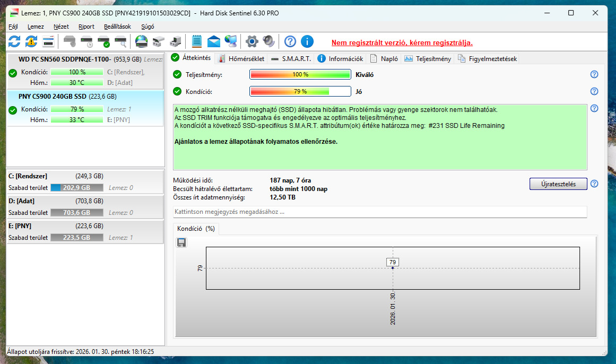Screen dimensions: 616x364
Task: Click status bar text Állapot utoljára frissítve
Action: (81, 351)
